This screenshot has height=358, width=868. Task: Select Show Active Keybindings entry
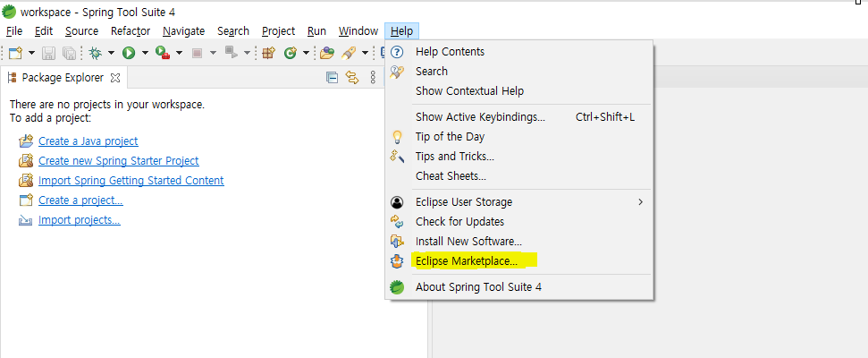pyautogui.click(x=519, y=117)
